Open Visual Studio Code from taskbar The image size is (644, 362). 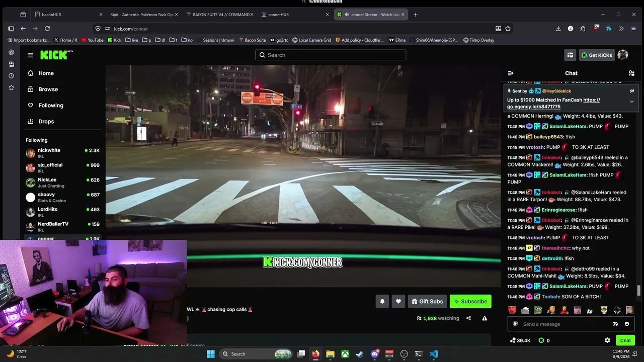(x=433, y=354)
